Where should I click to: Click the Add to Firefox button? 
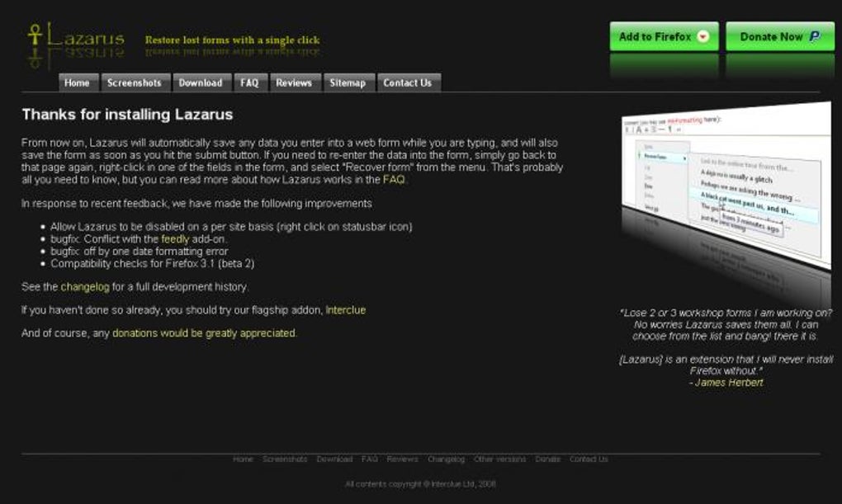[665, 36]
